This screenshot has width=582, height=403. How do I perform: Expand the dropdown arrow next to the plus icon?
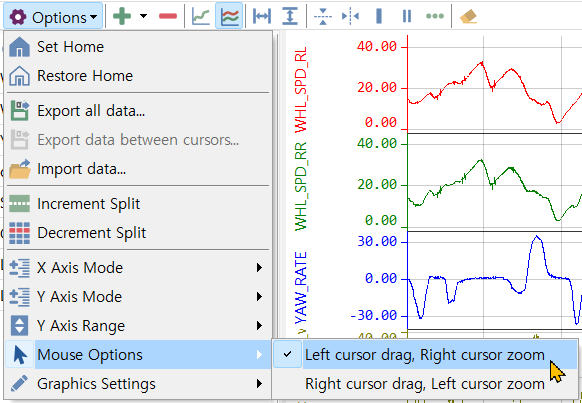tap(143, 16)
